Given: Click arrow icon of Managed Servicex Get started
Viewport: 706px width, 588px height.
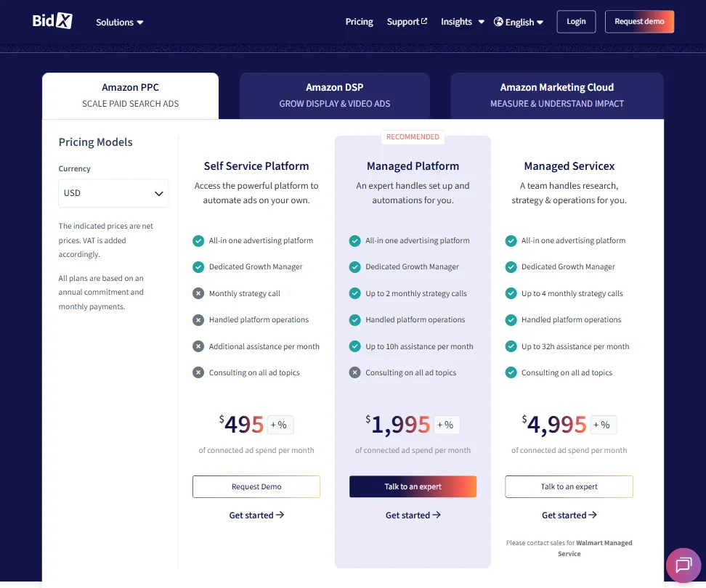Looking at the screenshot, I should click(593, 515).
